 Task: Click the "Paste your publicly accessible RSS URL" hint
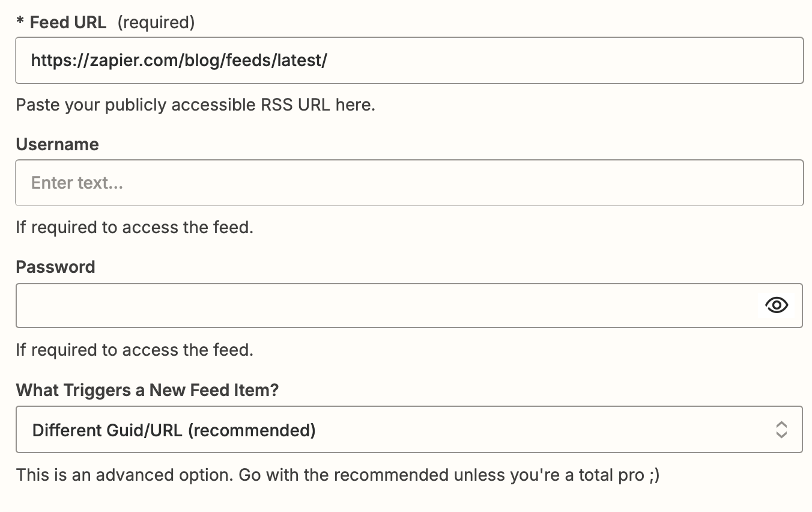(x=195, y=105)
